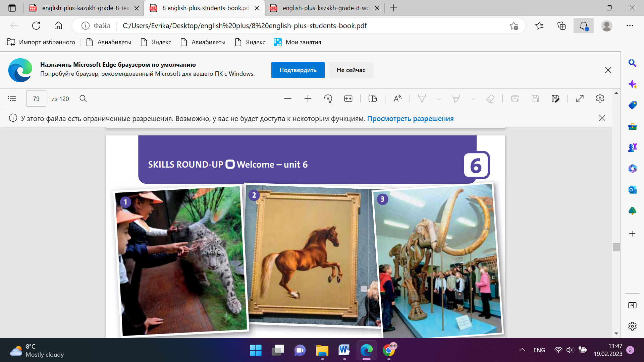This screenshot has width=644, height=362.
Task: Toggle fit to width view
Action: tap(348, 99)
